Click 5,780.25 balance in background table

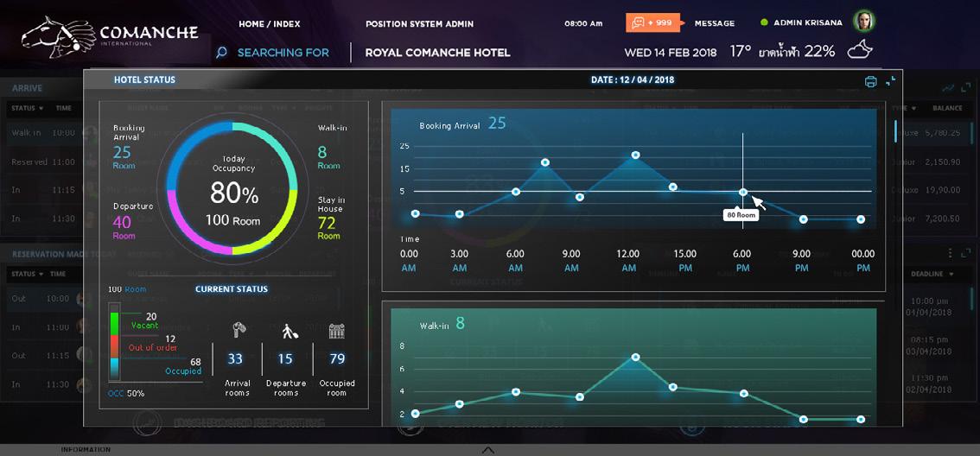(x=943, y=132)
